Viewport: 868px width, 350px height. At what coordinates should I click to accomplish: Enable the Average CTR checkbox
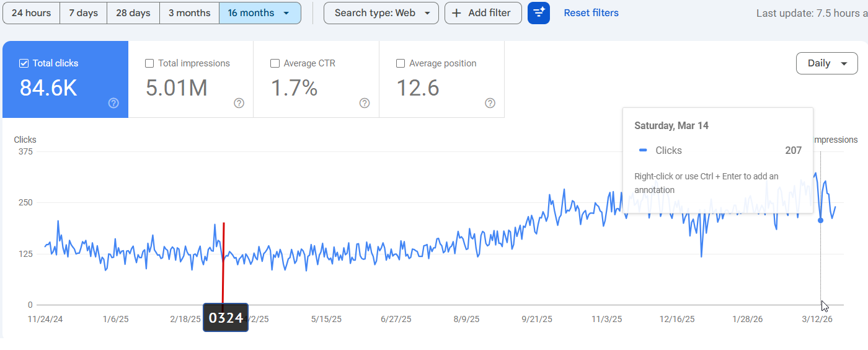[275, 63]
